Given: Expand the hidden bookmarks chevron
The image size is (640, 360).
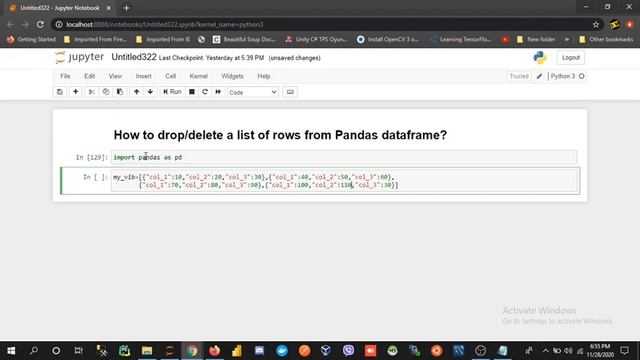Looking at the screenshot, I should (x=567, y=39).
